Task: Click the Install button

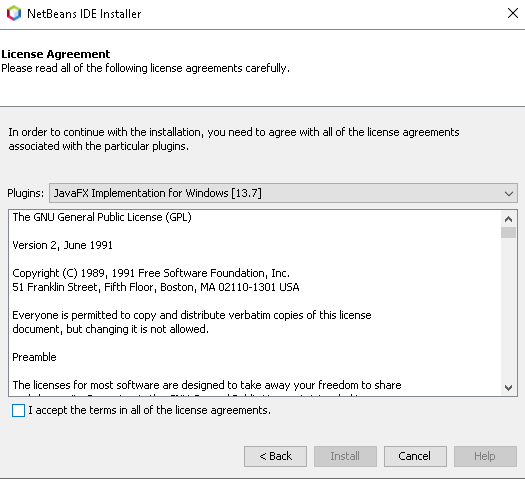Action: coord(345,456)
